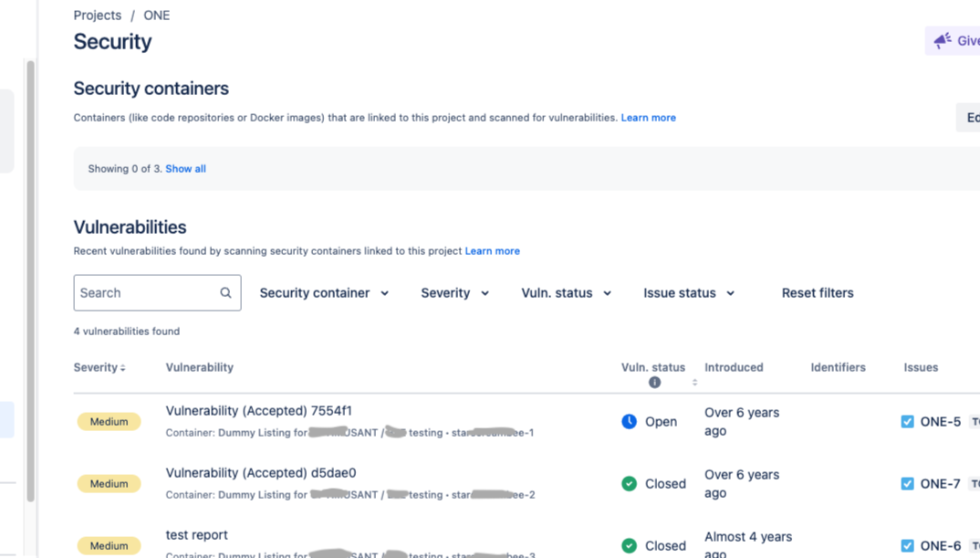
Task: Open the ONE project breadcrumb
Action: coord(157,16)
